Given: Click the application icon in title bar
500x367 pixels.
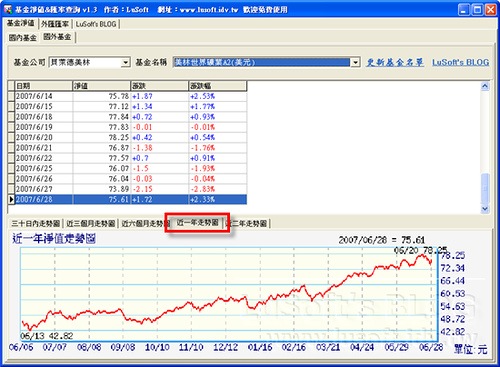Looking at the screenshot, I should [7, 9].
